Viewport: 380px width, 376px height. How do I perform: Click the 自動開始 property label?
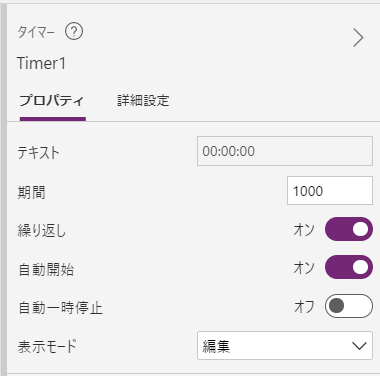(46, 269)
